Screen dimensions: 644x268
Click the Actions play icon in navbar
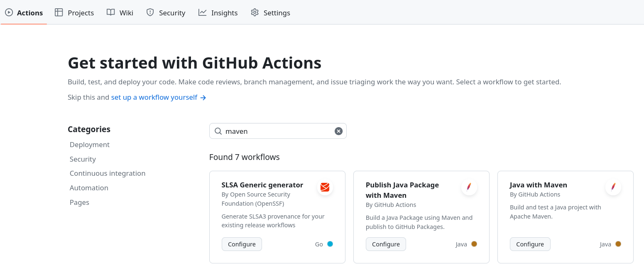(x=9, y=12)
